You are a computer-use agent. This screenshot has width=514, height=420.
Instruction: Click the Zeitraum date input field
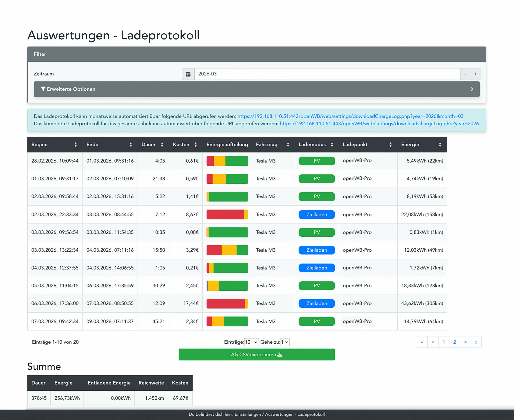tap(327, 74)
